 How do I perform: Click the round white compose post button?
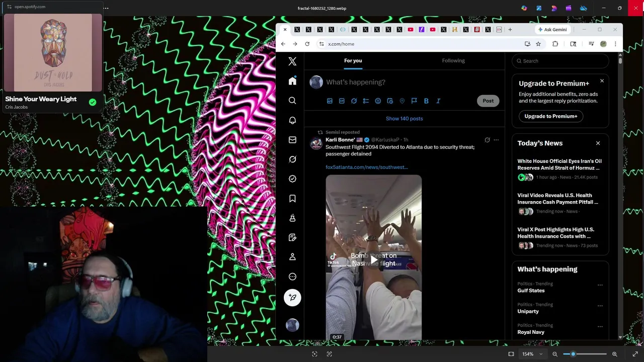292,298
